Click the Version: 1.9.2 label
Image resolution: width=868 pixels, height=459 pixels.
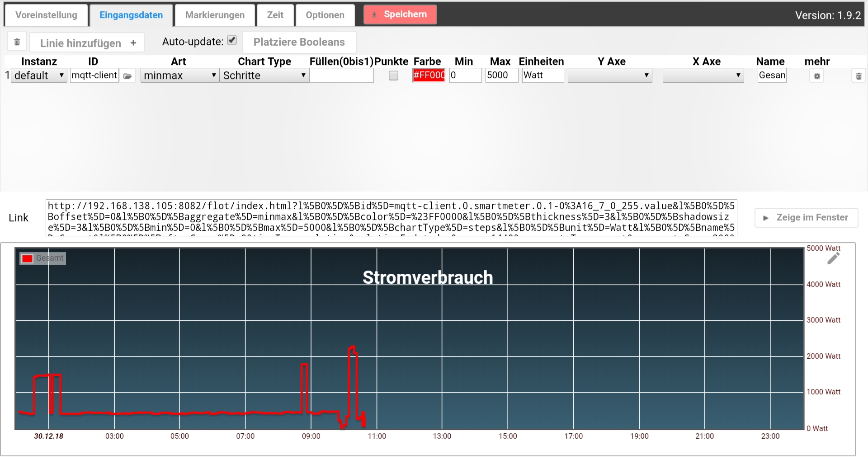pyautogui.click(x=828, y=15)
